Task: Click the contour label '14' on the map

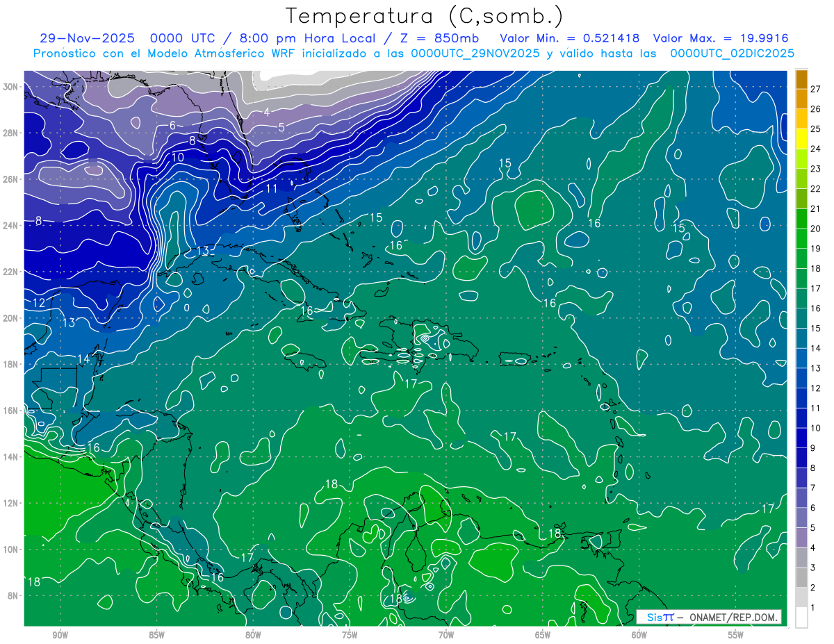Action: click(84, 358)
